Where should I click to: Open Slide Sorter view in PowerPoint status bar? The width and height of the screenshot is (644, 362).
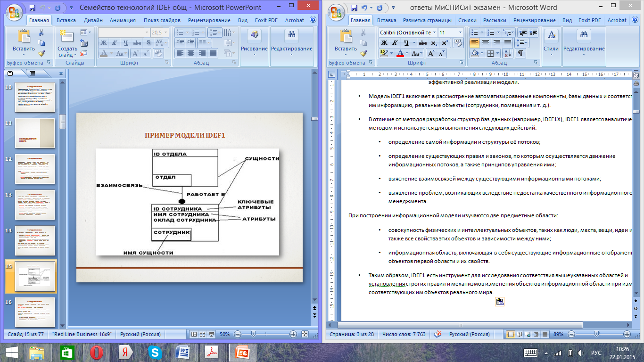pyautogui.click(x=202, y=334)
